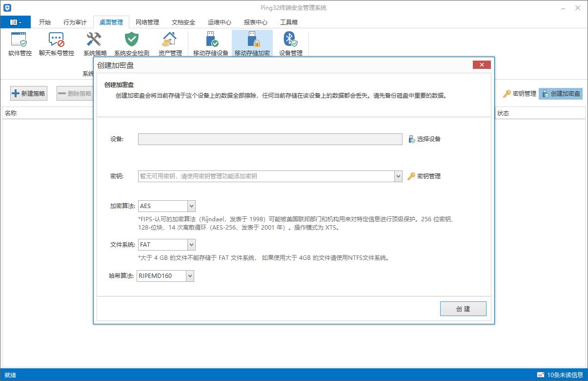Viewport: 588px width, 381px height.
Task: Click 删除策略 delete policy button
Action: [x=75, y=94]
